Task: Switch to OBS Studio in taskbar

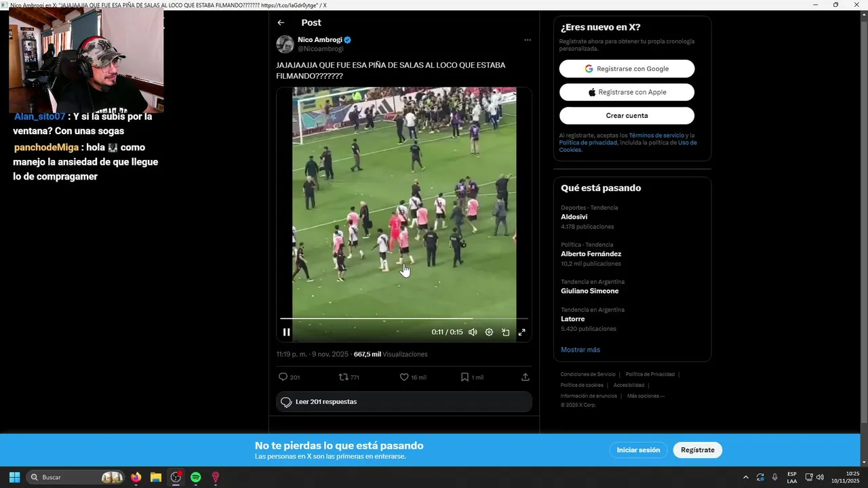Action: 176,477
